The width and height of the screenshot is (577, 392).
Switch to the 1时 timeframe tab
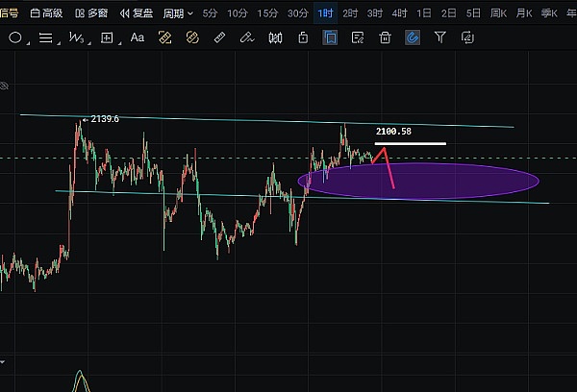coord(326,13)
